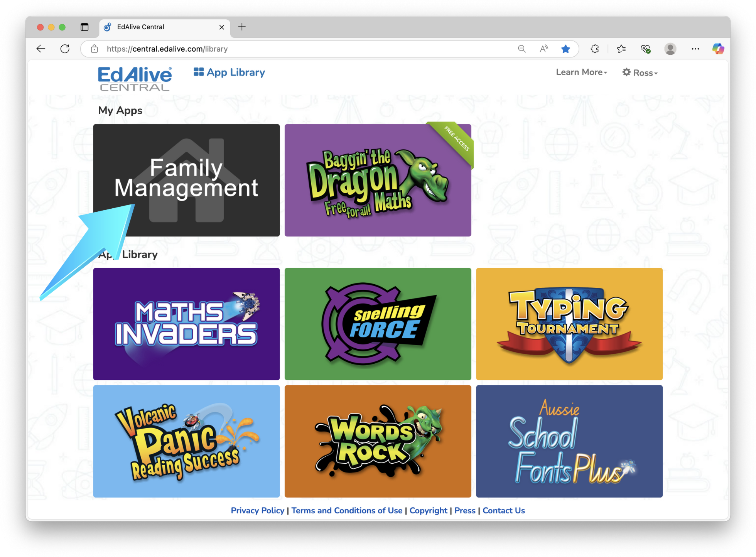Click the Contact Us link
This screenshot has height=557, width=756.
pyautogui.click(x=504, y=510)
